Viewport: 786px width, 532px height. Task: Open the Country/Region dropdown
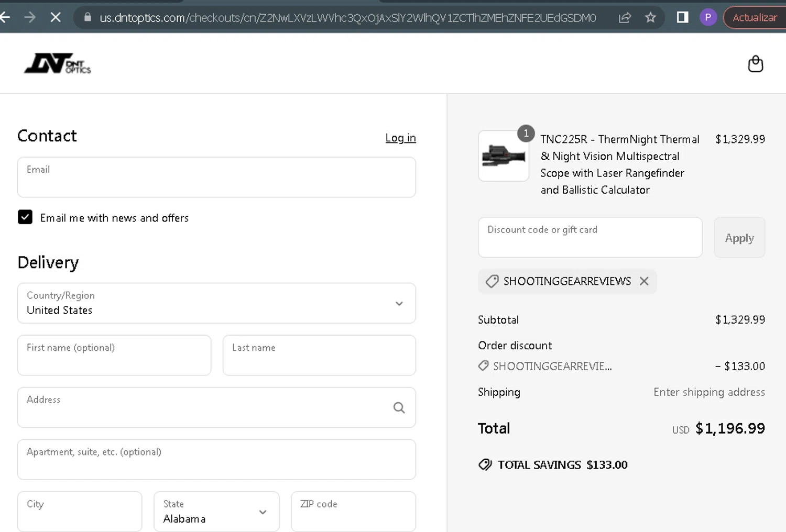point(216,303)
